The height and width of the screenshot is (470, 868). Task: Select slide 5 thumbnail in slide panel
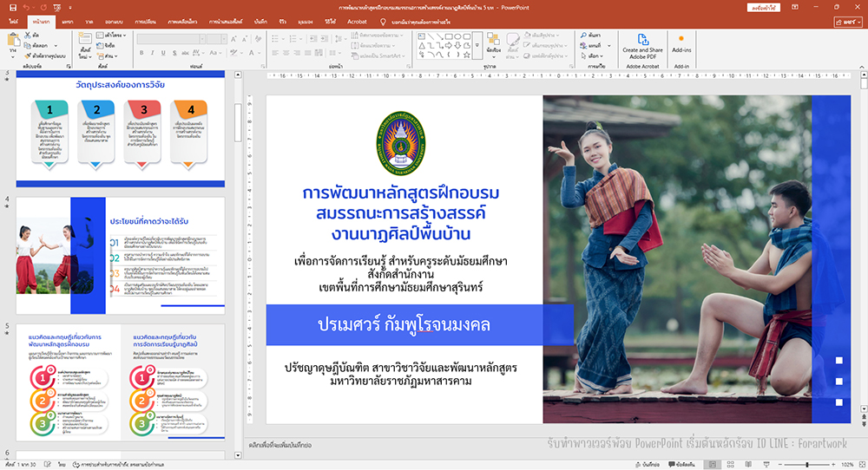pyautogui.click(x=120, y=382)
